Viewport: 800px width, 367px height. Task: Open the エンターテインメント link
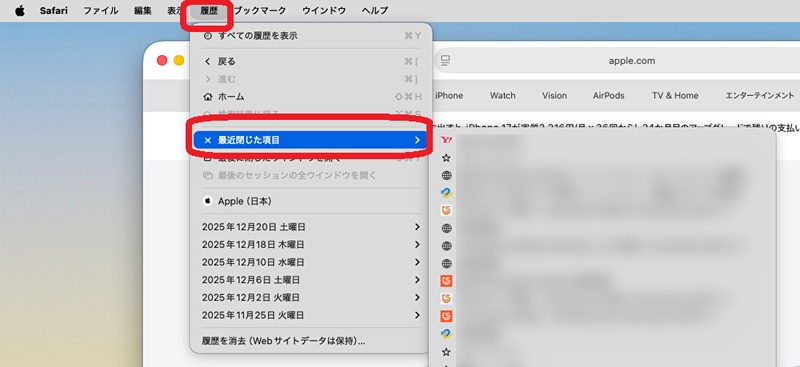(760, 95)
